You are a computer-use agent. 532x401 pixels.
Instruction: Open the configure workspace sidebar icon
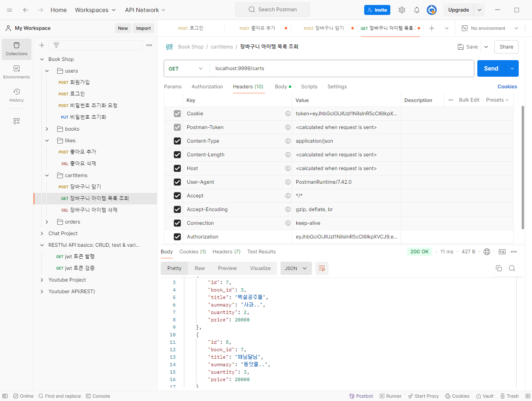[17, 121]
